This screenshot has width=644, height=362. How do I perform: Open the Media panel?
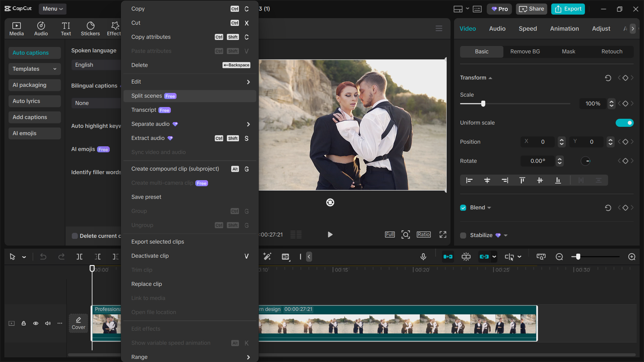pyautogui.click(x=16, y=29)
